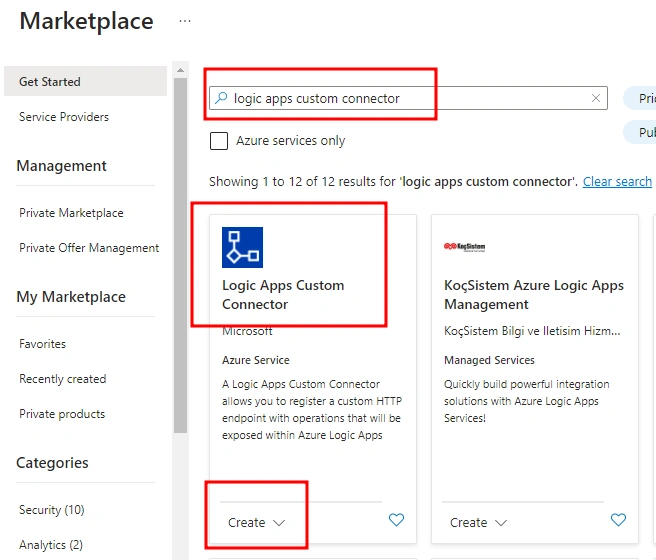This screenshot has height=560, width=656.
Task: Favorite the KoçSistem Azure Logic Apps card
Action: [x=618, y=519]
